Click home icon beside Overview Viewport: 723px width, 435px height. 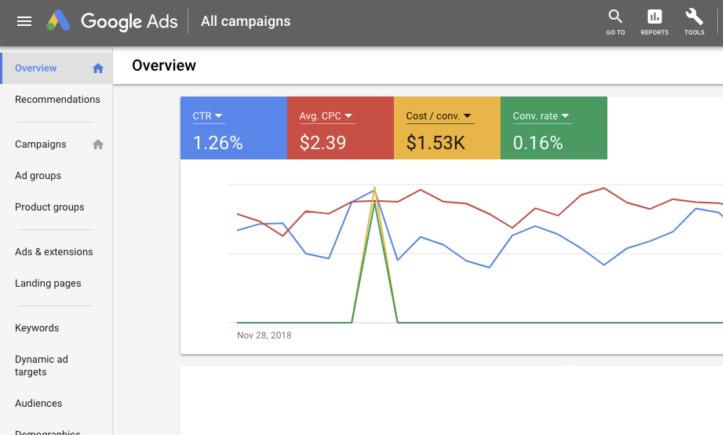tap(98, 69)
